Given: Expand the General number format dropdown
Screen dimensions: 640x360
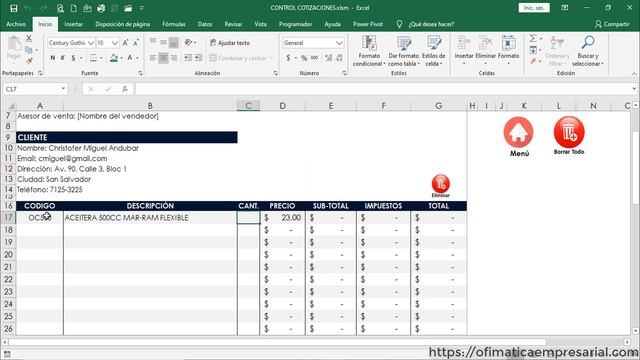Looking at the screenshot, I should pyautogui.click(x=339, y=43).
